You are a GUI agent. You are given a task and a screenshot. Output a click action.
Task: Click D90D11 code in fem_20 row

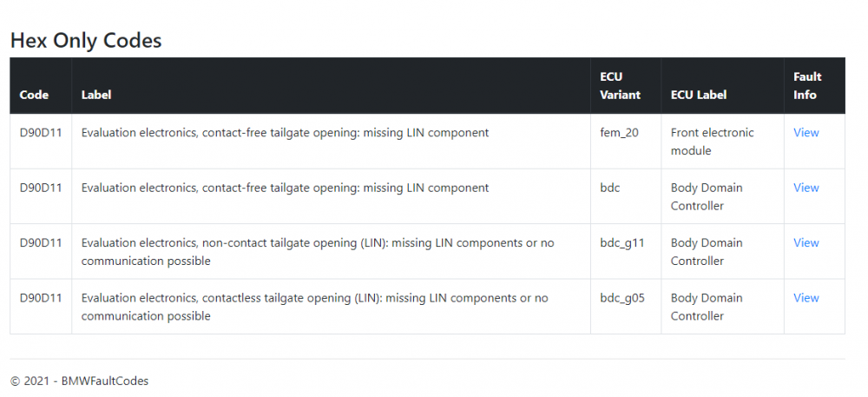[41, 132]
